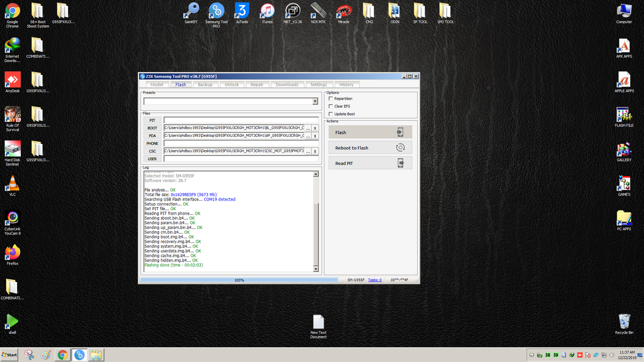644x362 pixels.
Task: Select the Computer desktop icon
Action: click(624, 13)
